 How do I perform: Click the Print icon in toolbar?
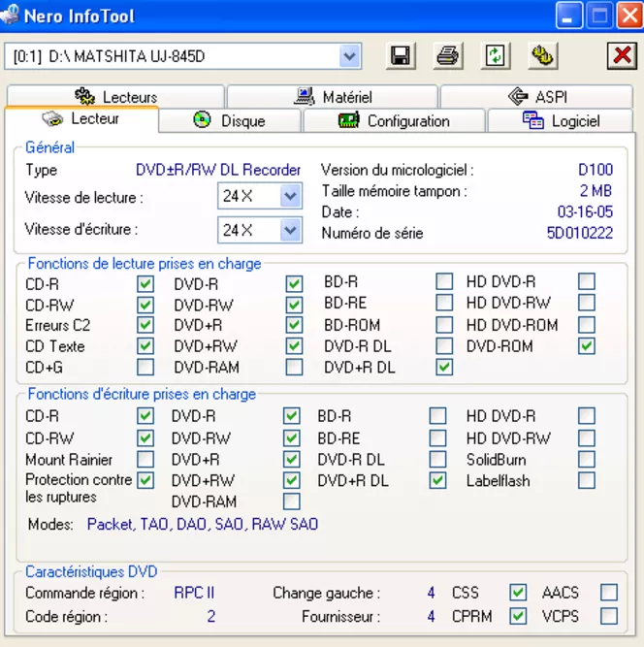448,55
